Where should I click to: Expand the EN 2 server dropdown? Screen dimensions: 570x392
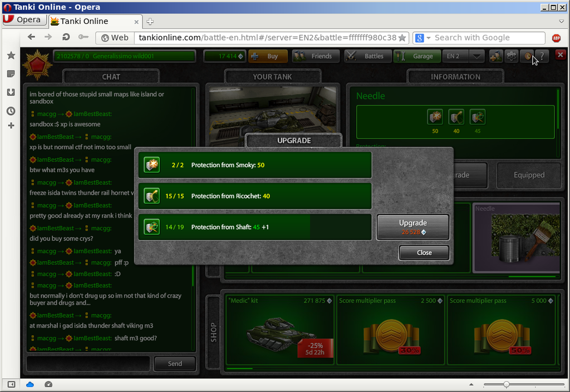tap(477, 56)
